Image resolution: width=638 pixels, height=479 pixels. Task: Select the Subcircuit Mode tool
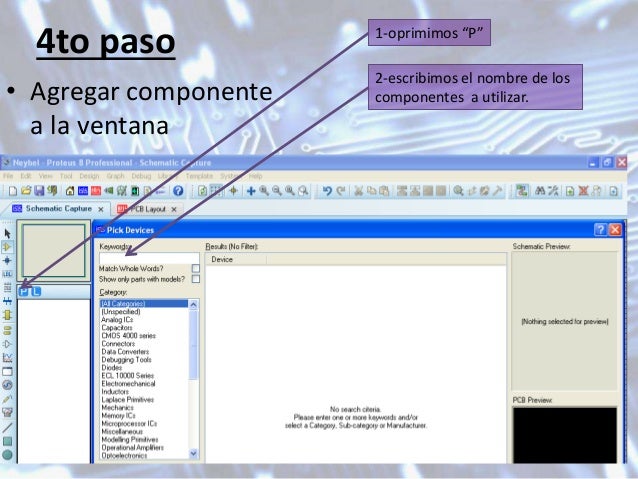pos(7,315)
